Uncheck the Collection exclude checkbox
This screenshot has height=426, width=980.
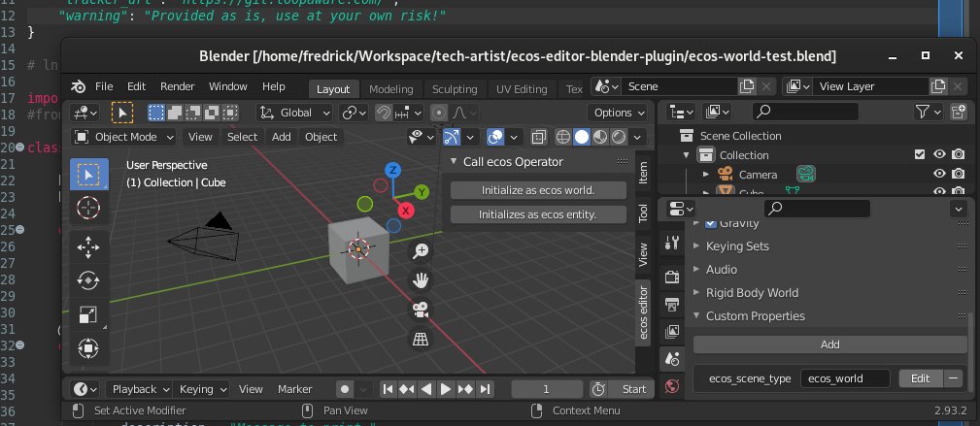[x=920, y=154]
